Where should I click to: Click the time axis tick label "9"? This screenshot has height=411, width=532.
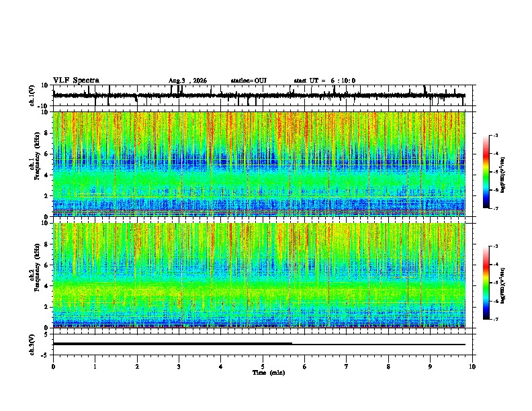click(430, 367)
